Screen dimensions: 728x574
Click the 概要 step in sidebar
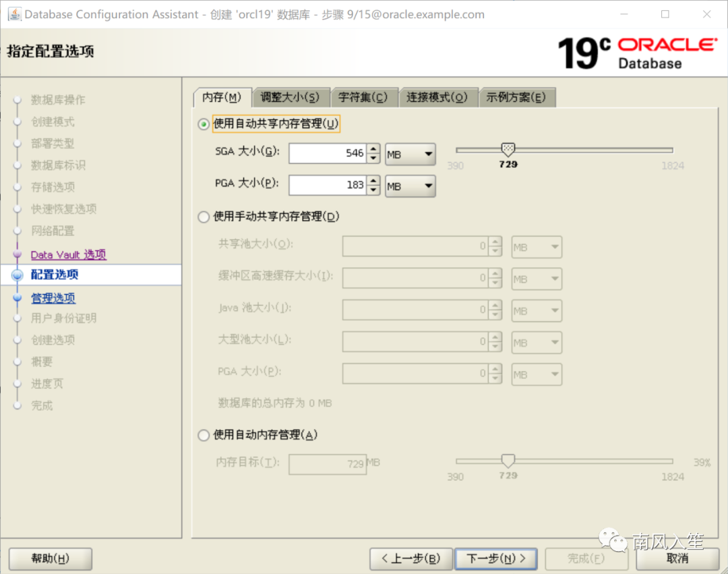coord(41,362)
